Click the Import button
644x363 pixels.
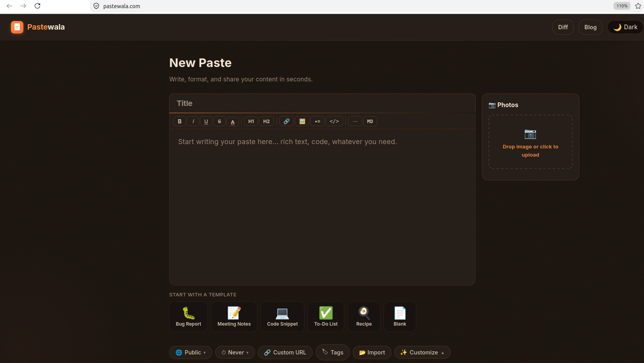tap(372, 352)
